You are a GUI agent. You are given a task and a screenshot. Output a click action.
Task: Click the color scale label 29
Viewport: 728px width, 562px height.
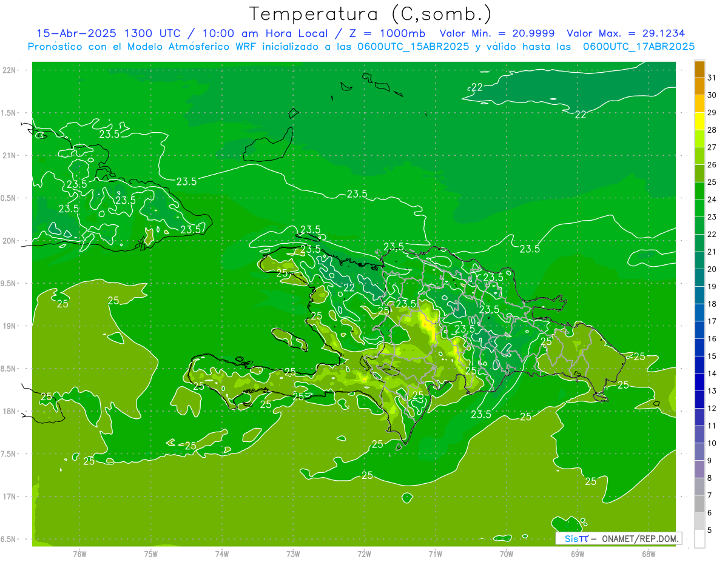[712, 113]
